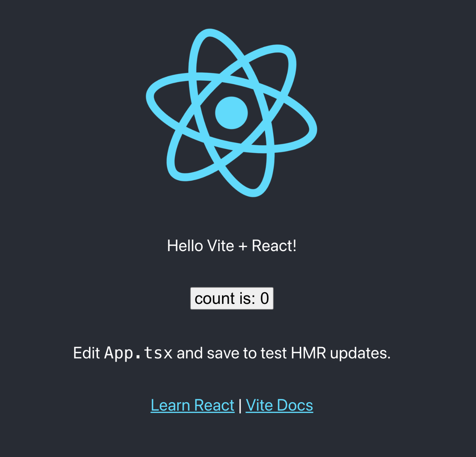Click the Hello Vite + React! heading

point(232,246)
